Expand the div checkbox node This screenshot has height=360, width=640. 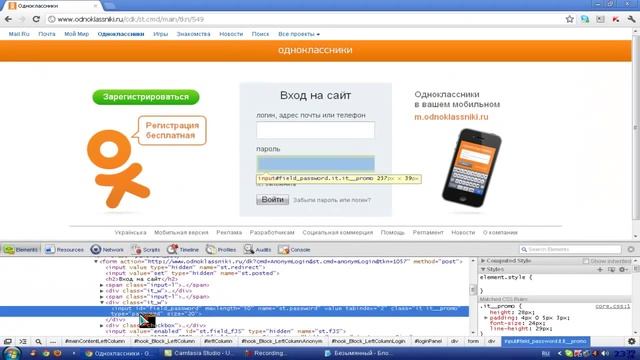click(102, 326)
